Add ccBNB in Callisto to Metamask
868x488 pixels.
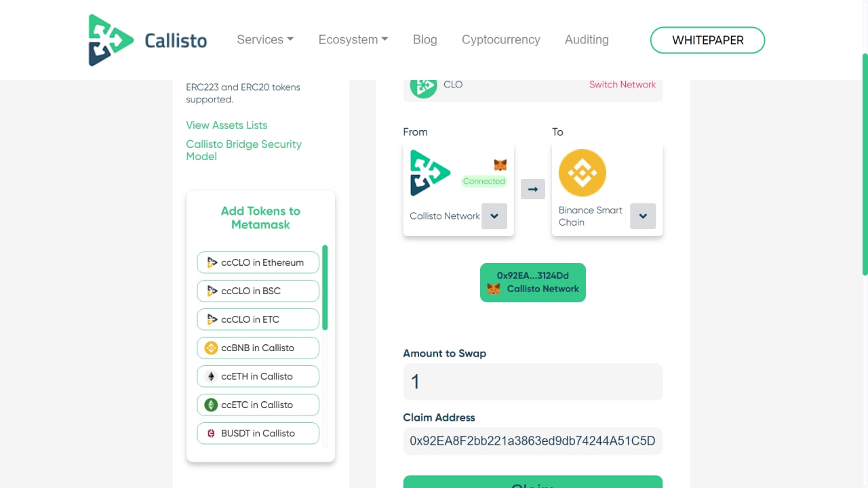tap(258, 348)
